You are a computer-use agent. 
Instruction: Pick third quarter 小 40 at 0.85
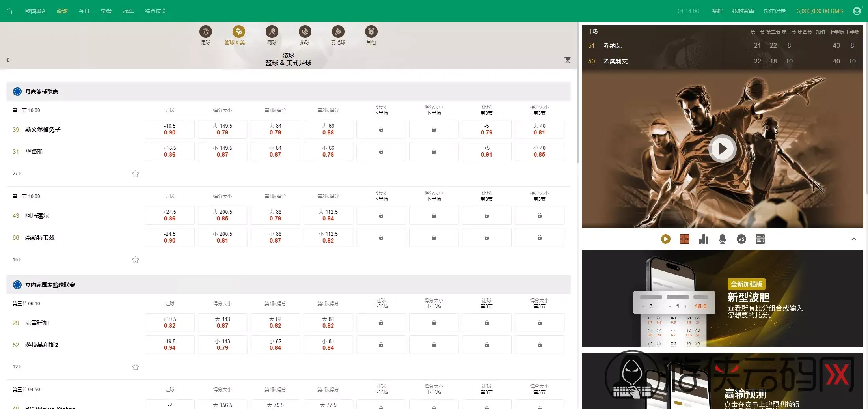[540, 151]
